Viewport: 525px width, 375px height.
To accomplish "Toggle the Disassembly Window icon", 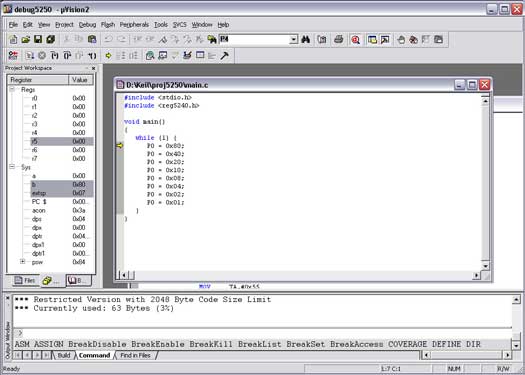I will pos(150,56).
